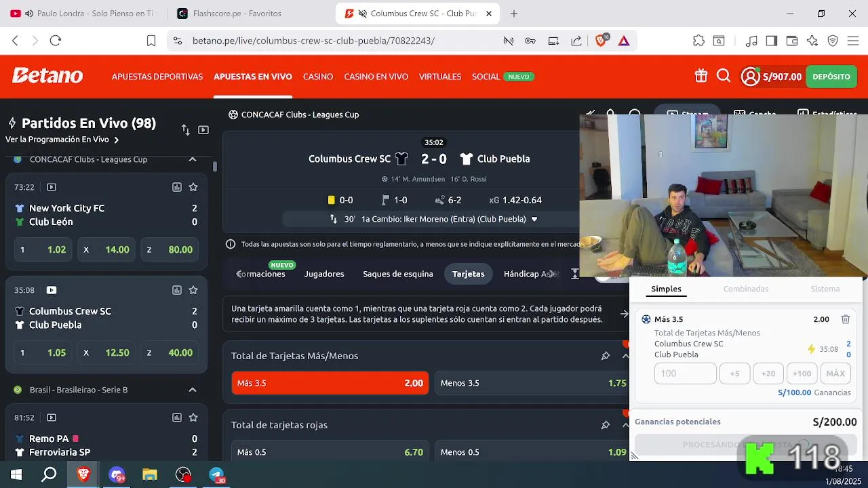Click the stake amount input field
Viewport: 868px width, 488px height.
685,373
